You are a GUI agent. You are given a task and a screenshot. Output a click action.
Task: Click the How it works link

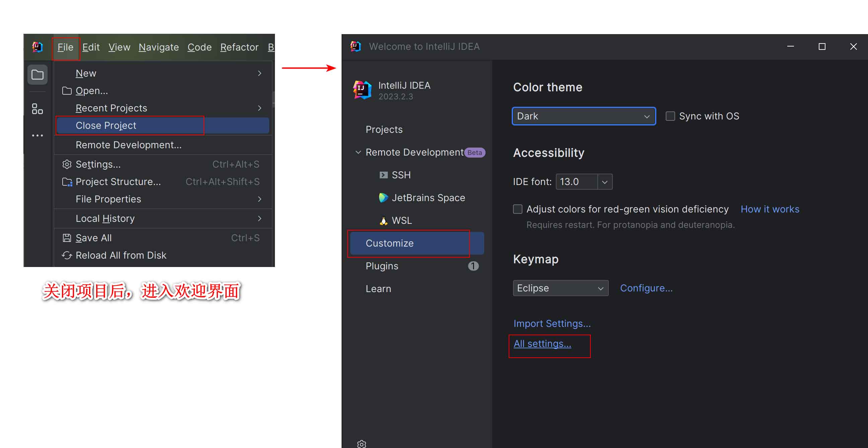click(770, 209)
